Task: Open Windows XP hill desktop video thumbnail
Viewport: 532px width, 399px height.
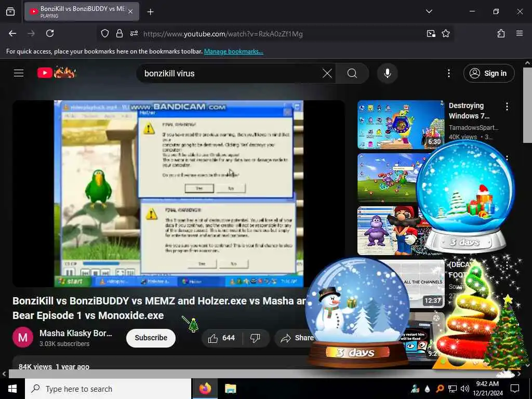Action: [x=389, y=178]
